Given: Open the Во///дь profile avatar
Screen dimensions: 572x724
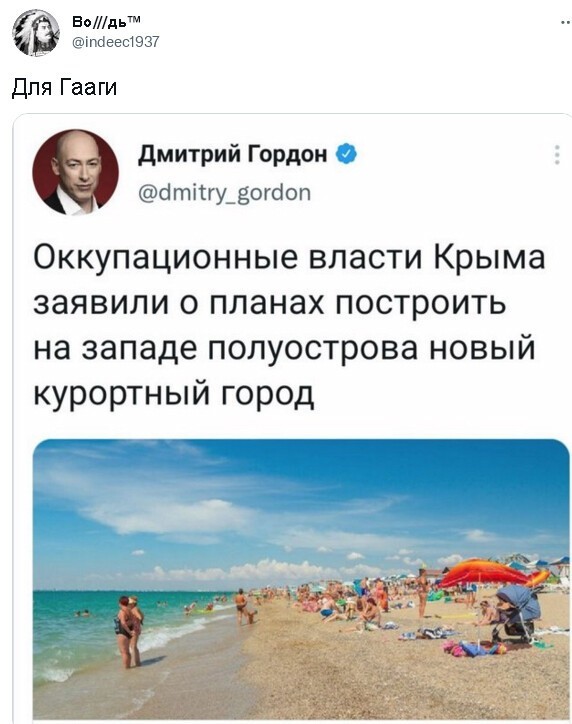Looking at the screenshot, I should pyautogui.click(x=36, y=33).
